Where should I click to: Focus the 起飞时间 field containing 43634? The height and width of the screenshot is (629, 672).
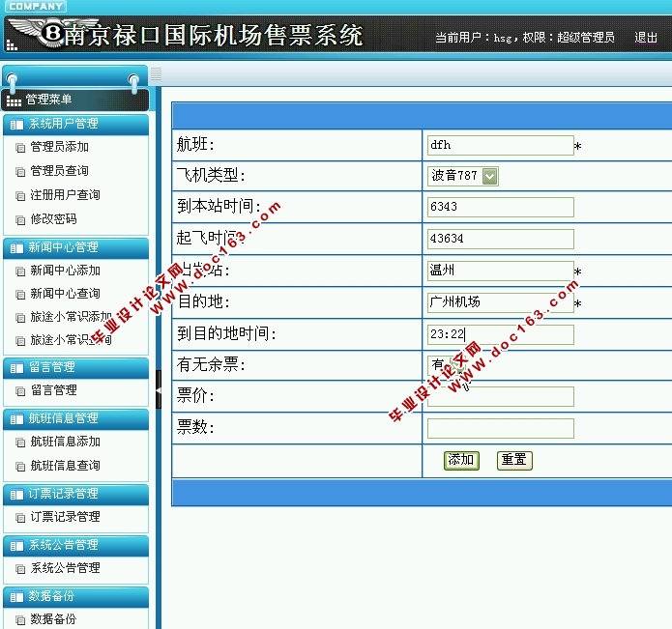tap(501, 239)
